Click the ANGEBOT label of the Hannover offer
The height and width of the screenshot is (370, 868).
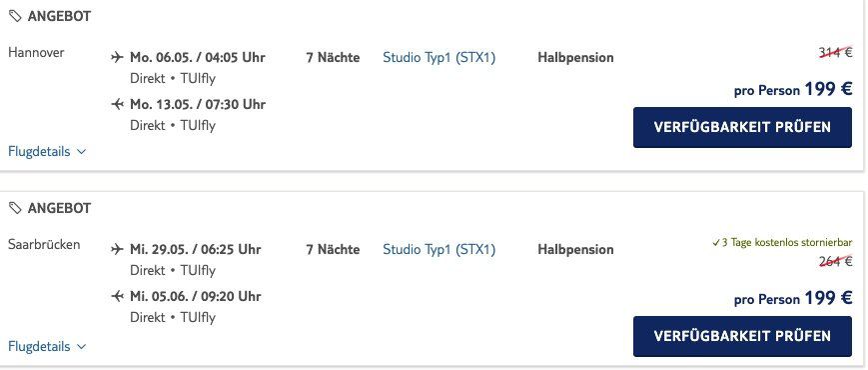tap(59, 17)
